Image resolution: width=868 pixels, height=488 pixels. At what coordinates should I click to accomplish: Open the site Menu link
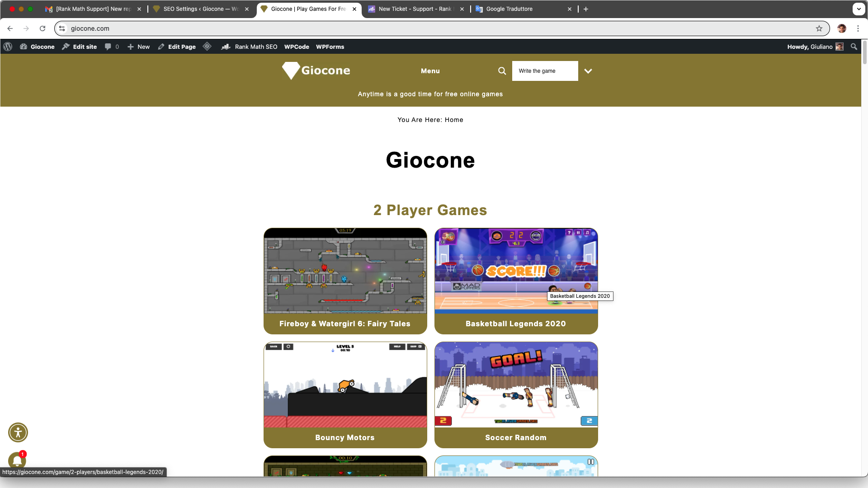[x=430, y=71]
